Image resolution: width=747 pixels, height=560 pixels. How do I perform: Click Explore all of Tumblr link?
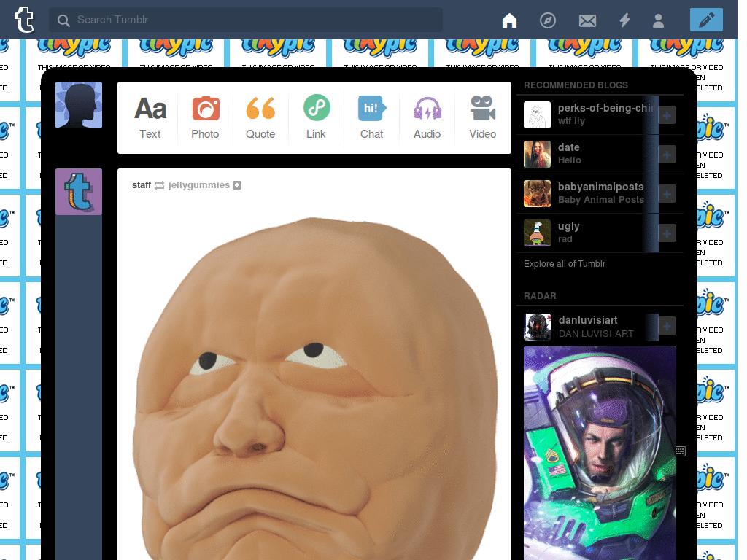pyautogui.click(x=565, y=264)
